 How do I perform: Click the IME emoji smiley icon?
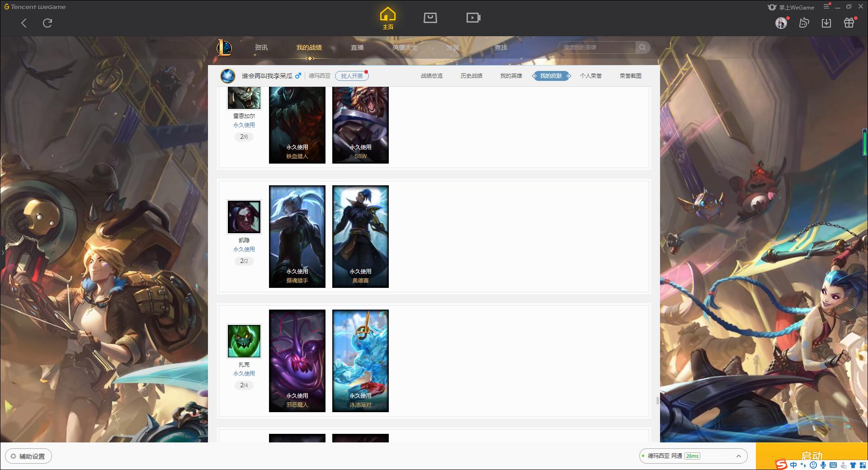[x=813, y=465]
